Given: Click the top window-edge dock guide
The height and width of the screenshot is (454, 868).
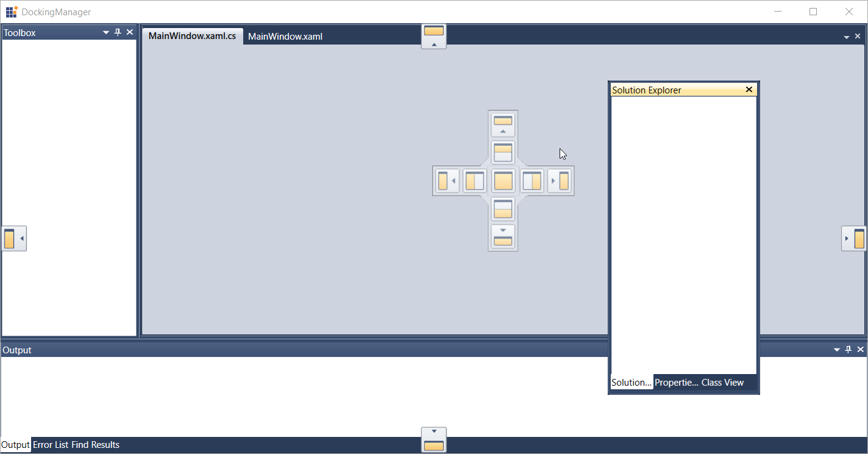Looking at the screenshot, I should pos(434,36).
